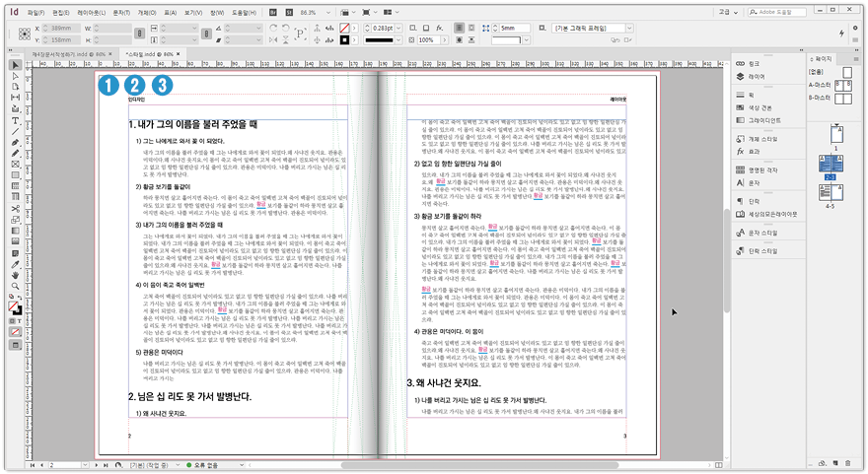The width and height of the screenshot is (868, 474).
Task: Close the 스타일.indd document tab
Action: click(x=179, y=53)
